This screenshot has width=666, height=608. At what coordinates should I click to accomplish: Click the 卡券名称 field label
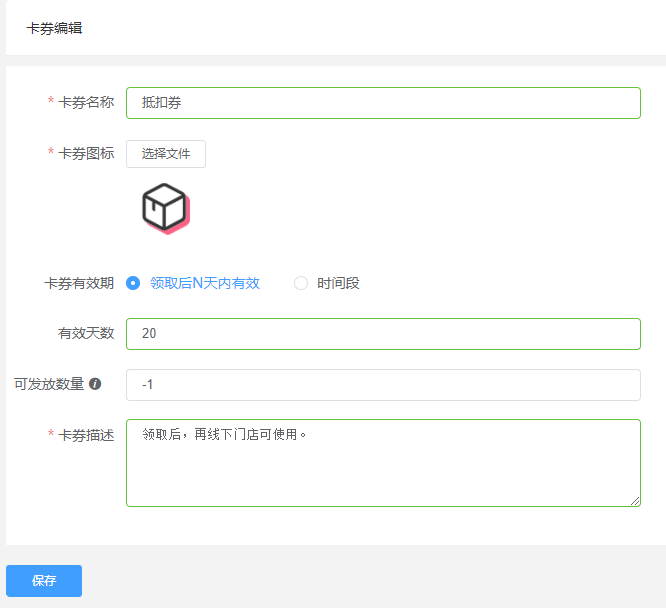(86, 102)
